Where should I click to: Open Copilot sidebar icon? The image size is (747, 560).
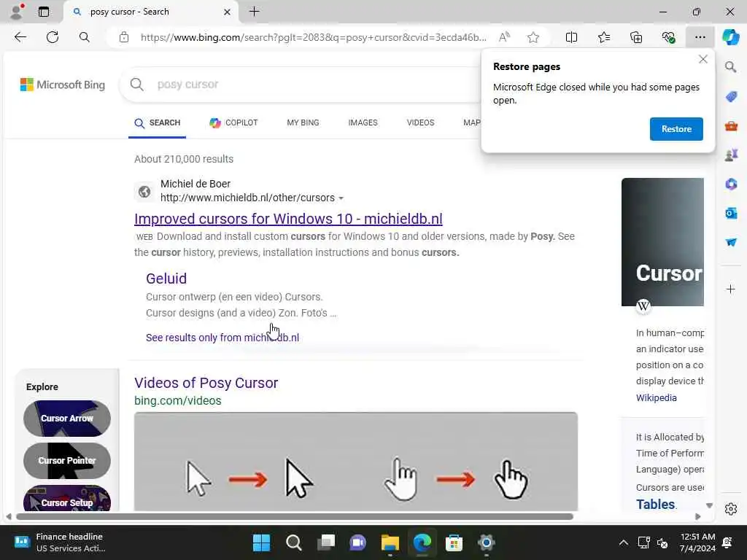(x=730, y=37)
